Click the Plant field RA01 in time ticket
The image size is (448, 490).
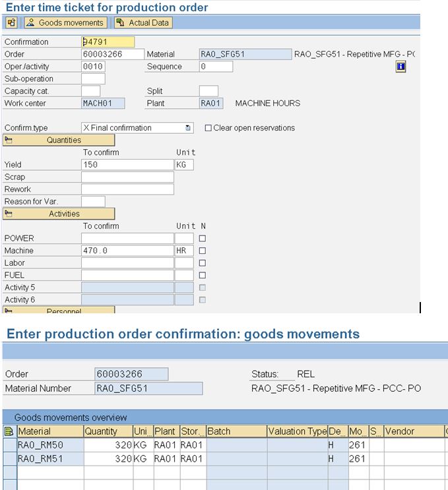211,104
